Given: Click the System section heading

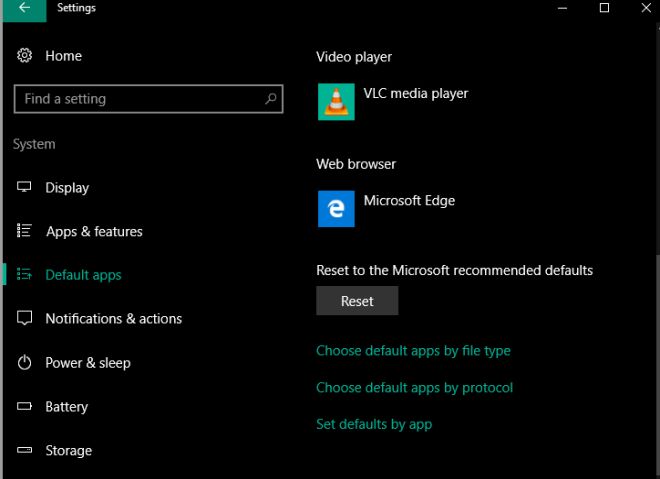Looking at the screenshot, I should [34, 144].
